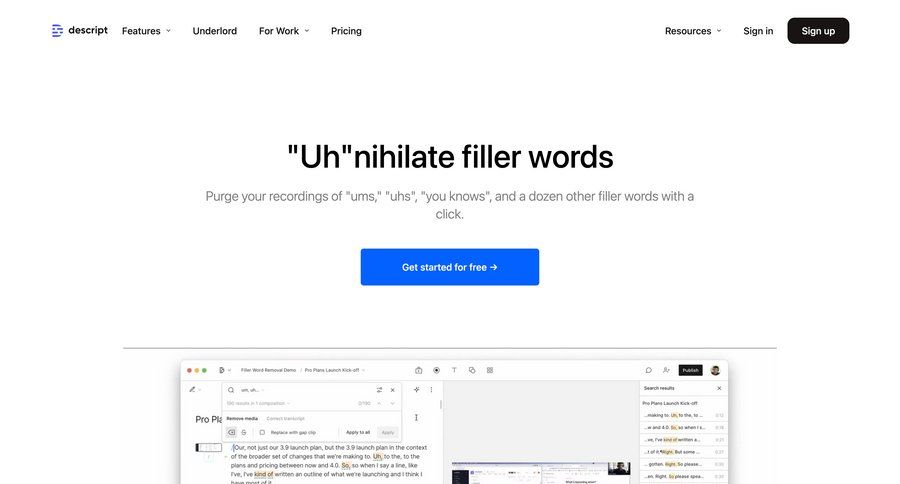Screen dimensions: 900x484
Task: Select the '...gotten. Right. So please' result
Action: 683,464
